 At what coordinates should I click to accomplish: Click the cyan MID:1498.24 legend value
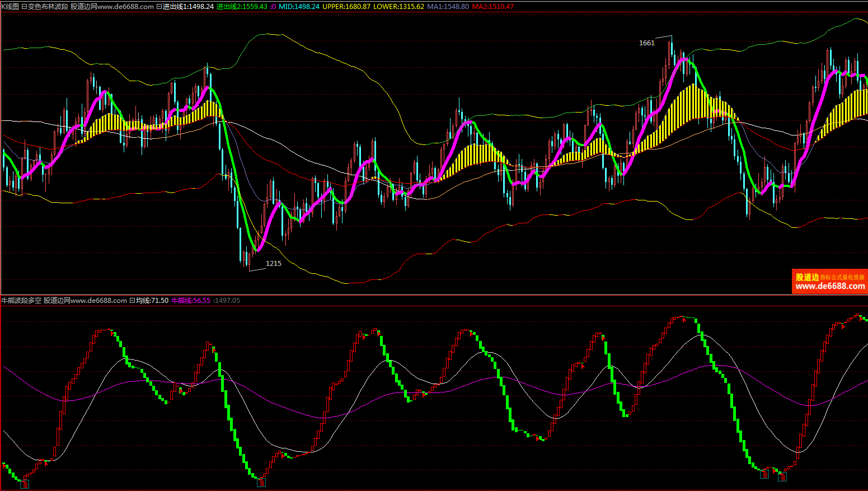[299, 7]
